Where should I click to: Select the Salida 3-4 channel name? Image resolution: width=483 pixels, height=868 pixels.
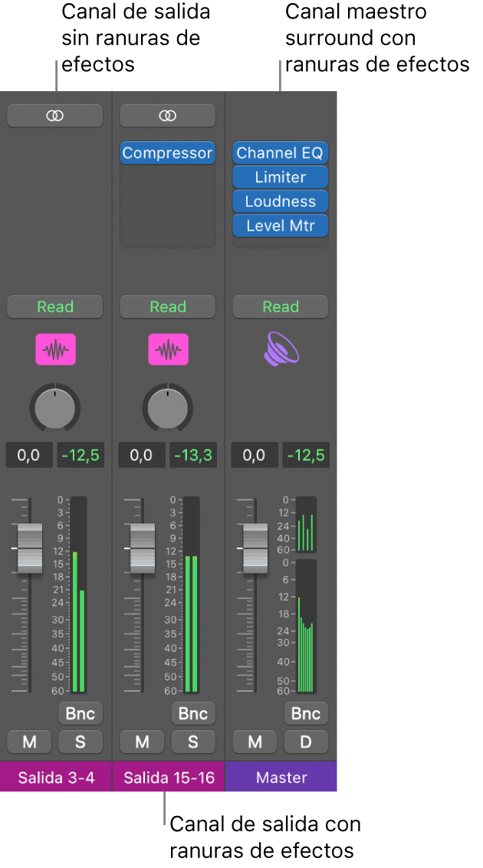coord(56,777)
